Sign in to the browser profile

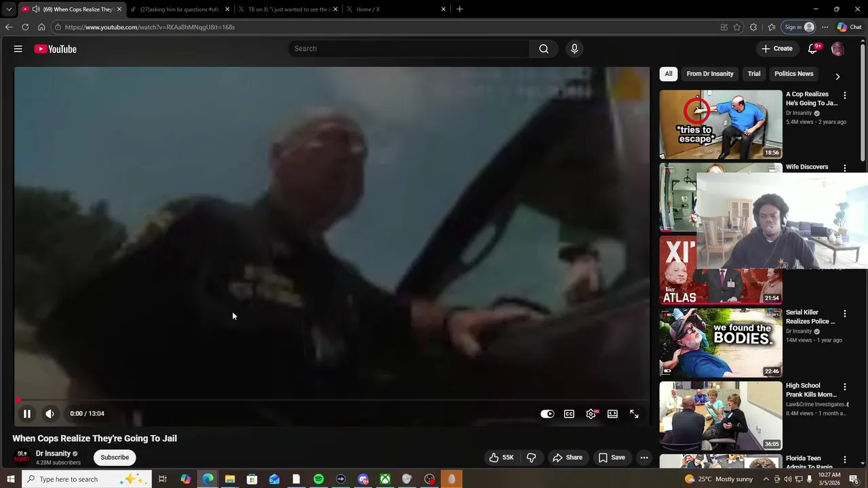(x=799, y=27)
